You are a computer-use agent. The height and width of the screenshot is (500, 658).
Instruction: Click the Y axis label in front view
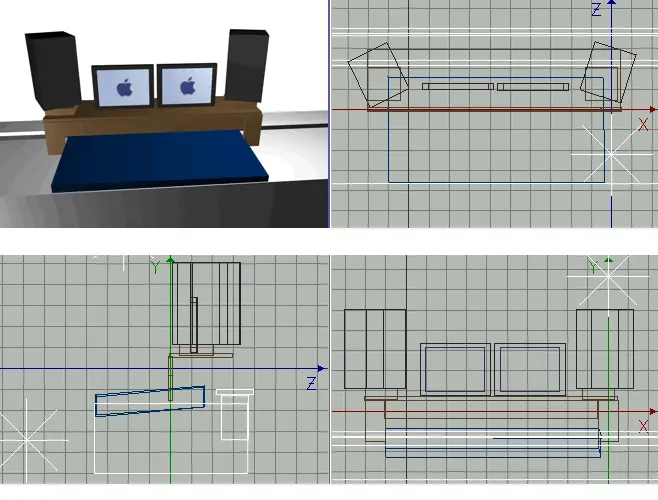click(593, 267)
